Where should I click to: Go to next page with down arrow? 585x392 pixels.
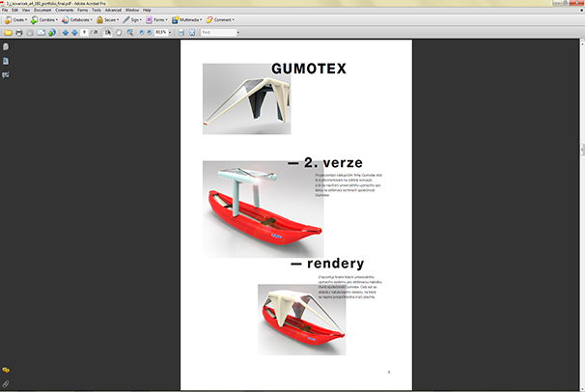pyautogui.click(x=75, y=32)
